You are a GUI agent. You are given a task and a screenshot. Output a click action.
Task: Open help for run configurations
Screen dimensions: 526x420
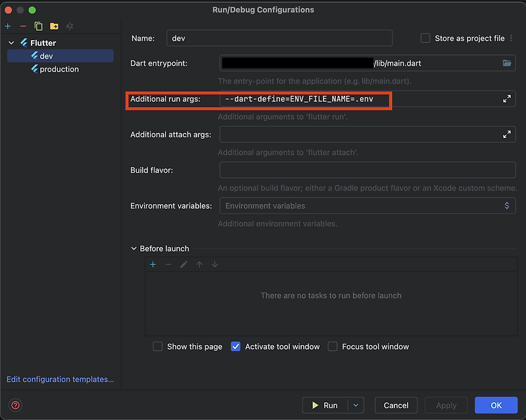tap(14, 406)
